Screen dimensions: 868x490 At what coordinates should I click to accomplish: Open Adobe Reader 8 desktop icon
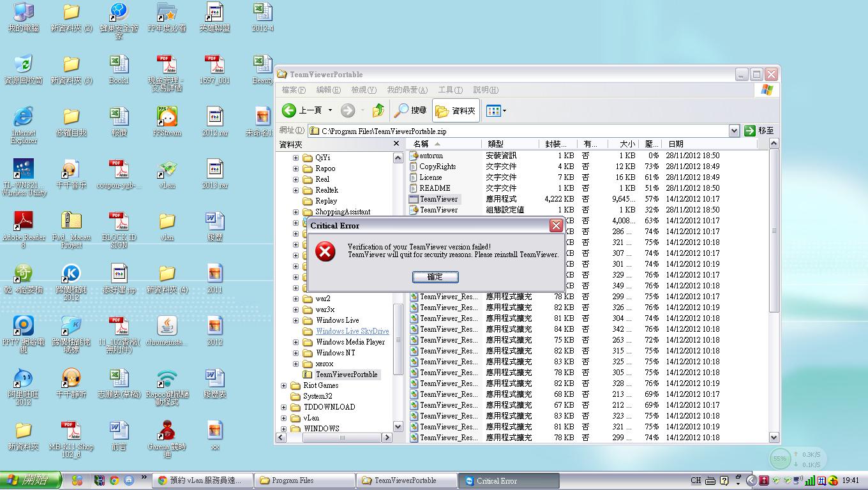[x=24, y=225]
